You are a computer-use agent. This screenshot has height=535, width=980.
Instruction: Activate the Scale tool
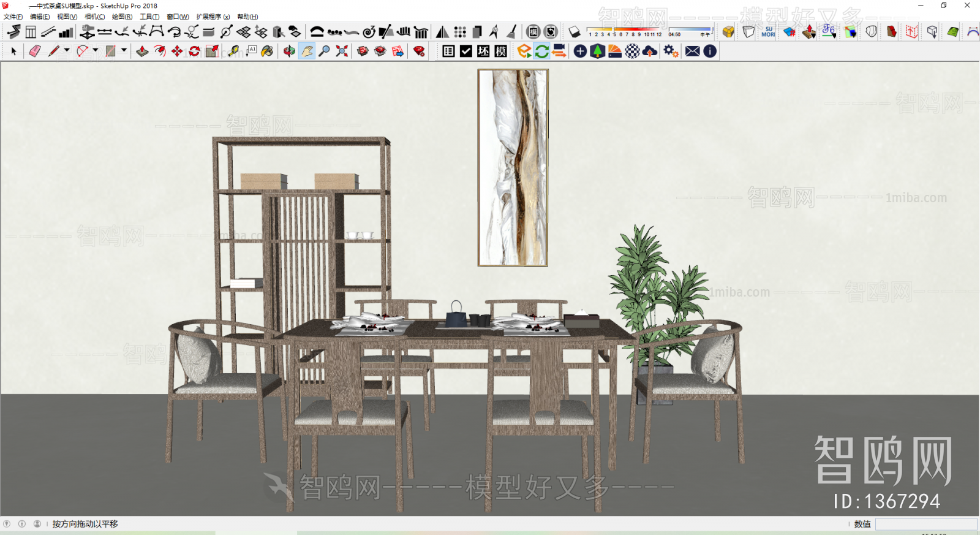[x=212, y=51]
